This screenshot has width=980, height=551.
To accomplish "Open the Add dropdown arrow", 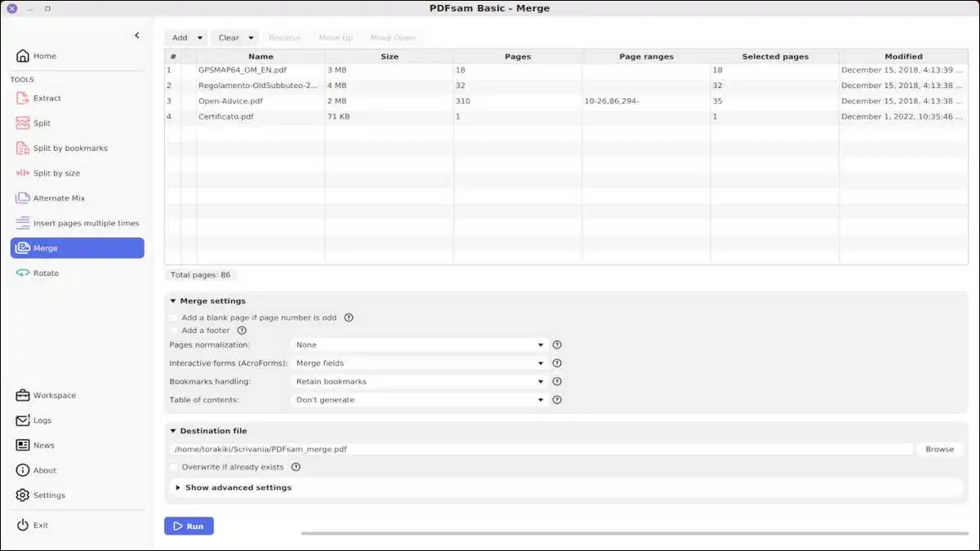I will (200, 38).
